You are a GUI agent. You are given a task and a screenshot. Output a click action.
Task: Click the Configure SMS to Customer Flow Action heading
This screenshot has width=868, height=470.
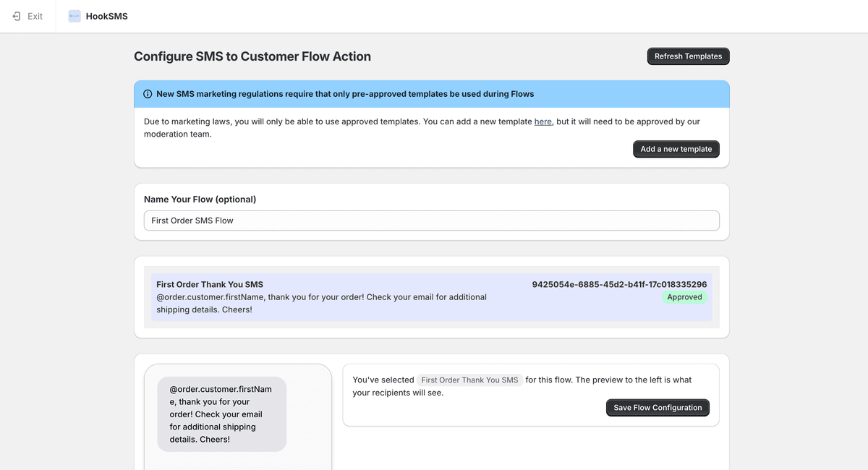click(x=252, y=56)
